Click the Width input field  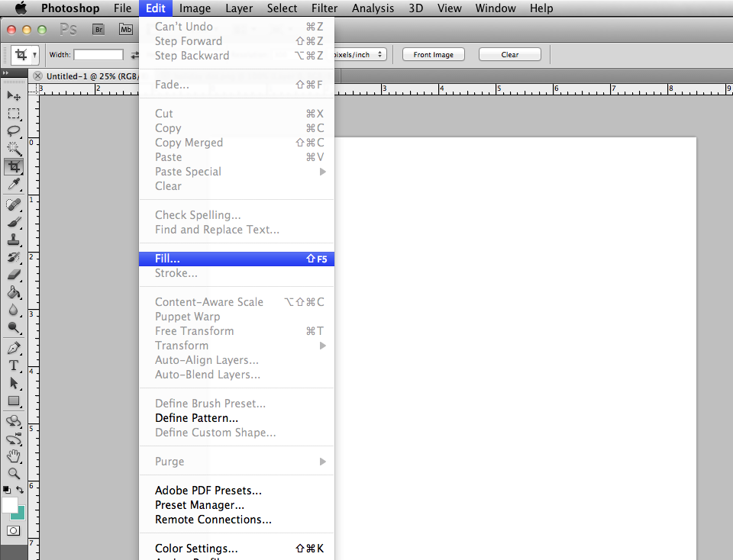pyautogui.click(x=98, y=55)
